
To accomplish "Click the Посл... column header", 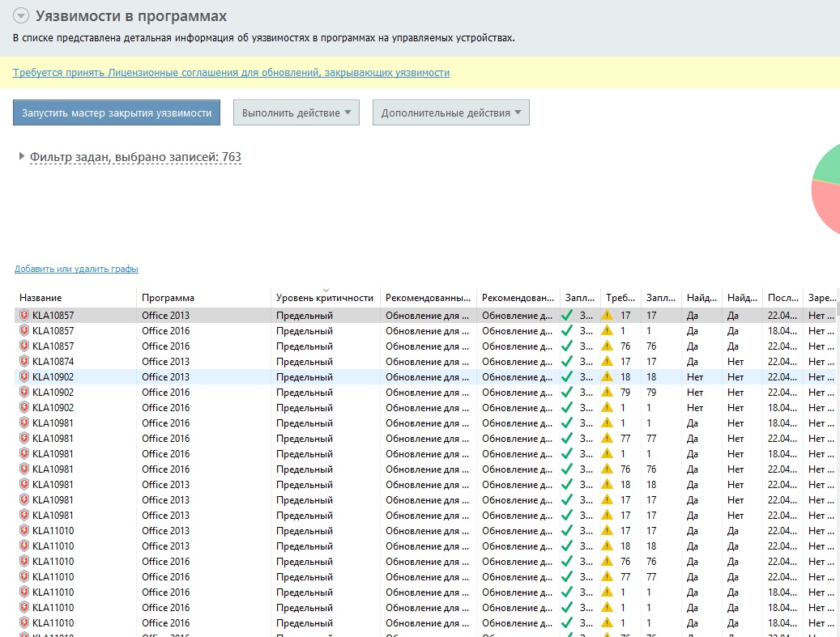I will tap(783, 298).
